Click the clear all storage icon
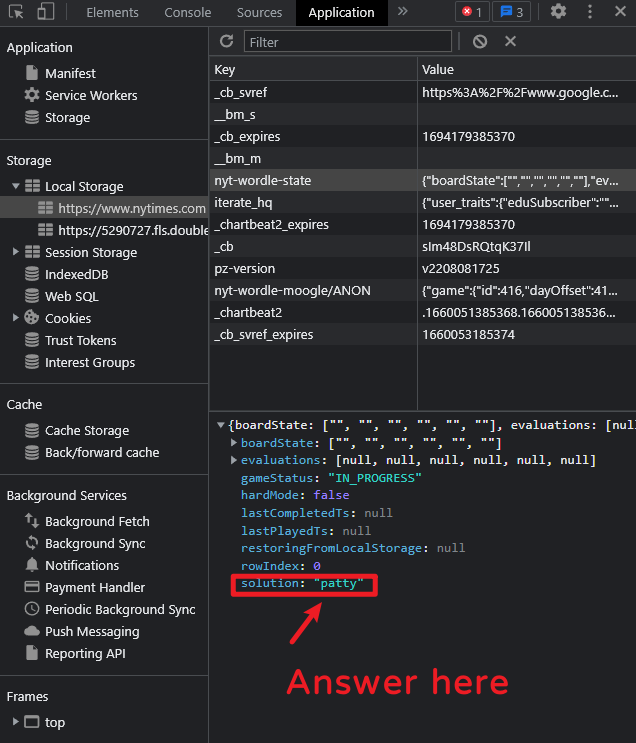636x743 pixels. tap(480, 41)
